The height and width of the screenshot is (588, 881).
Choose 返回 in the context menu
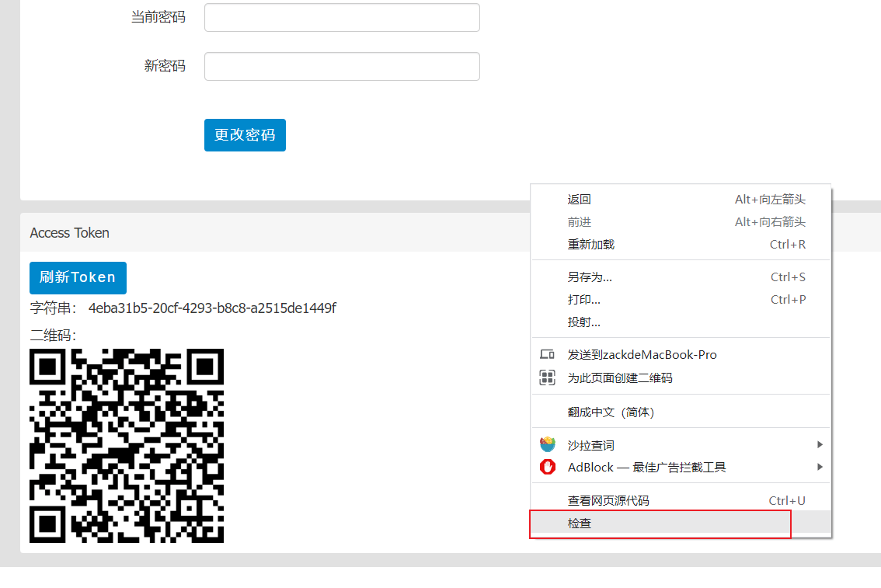click(681, 200)
